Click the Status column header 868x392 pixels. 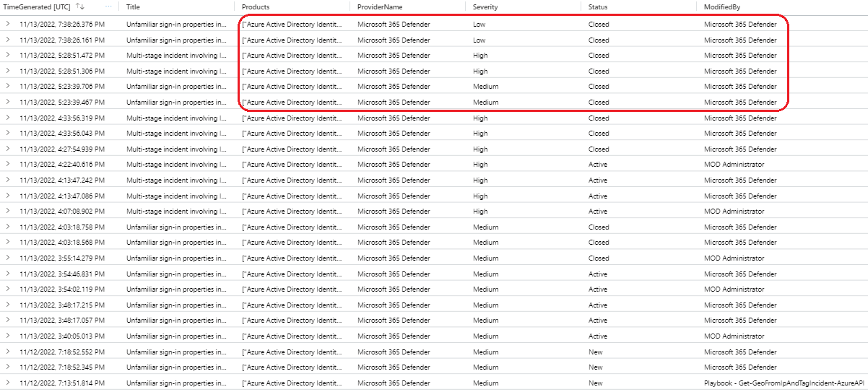(x=598, y=6)
